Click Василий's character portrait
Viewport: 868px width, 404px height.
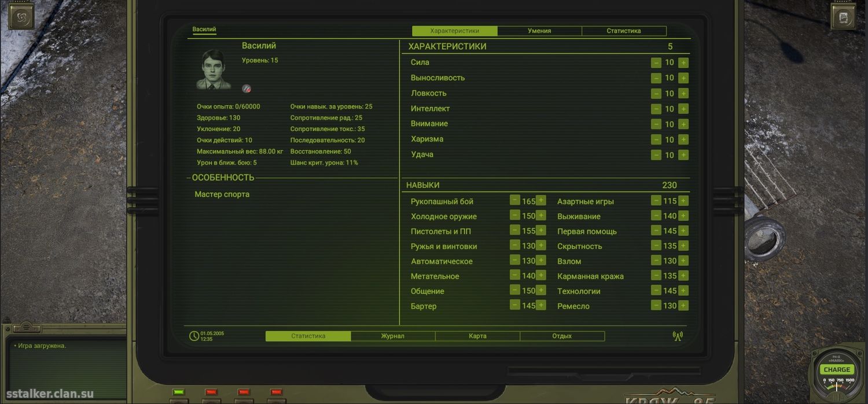pos(214,69)
